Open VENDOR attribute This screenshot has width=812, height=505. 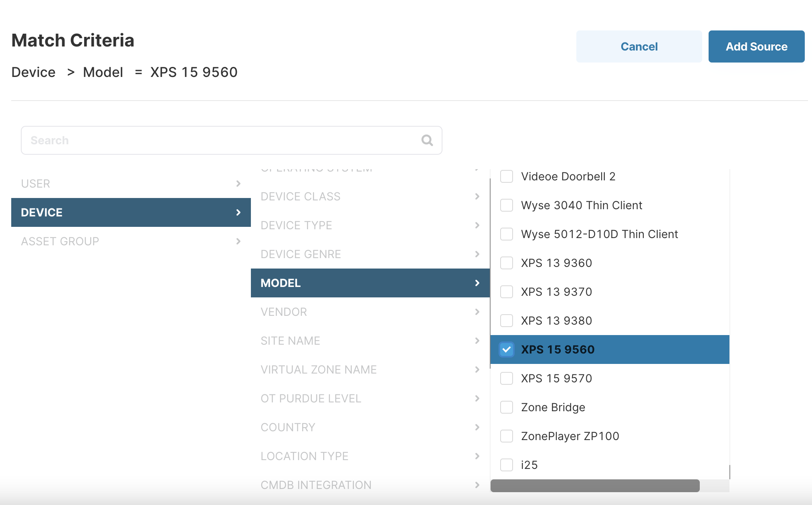[370, 312]
